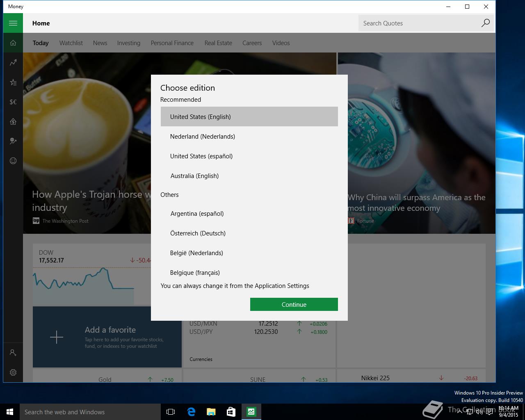Image resolution: width=525 pixels, height=420 pixels.
Task: Open the Action Center notifications icon
Action: click(x=490, y=412)
